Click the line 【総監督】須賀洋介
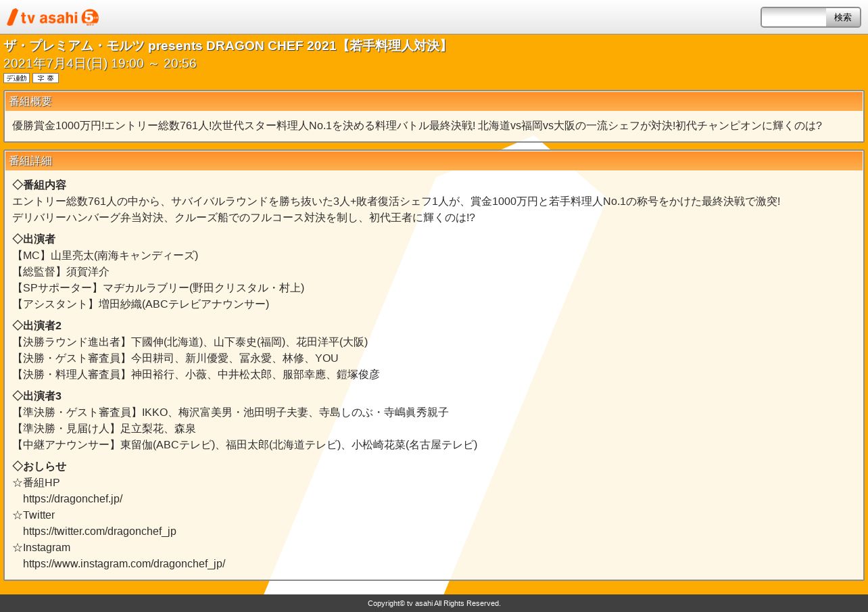 click(x=61, y=272)
